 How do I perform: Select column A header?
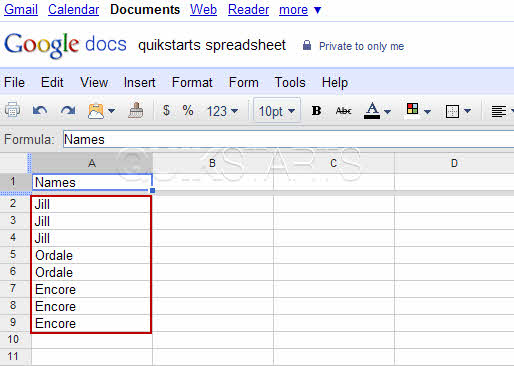click(x=92, y=163)
